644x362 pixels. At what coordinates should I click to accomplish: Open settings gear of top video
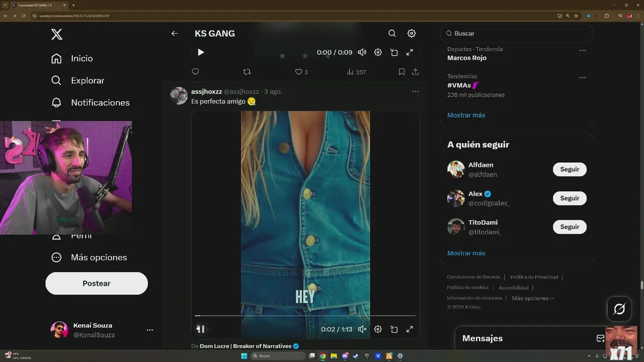(378, 52)
